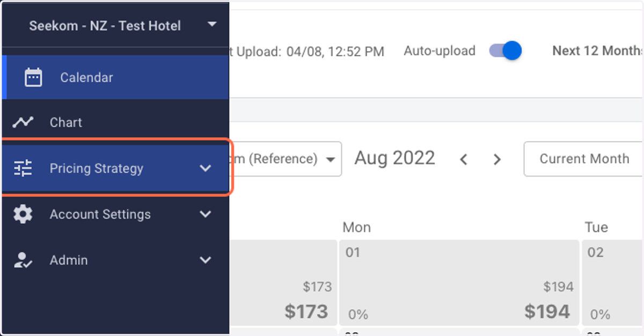The width and height of the screenshot is (644, 336).
Task: Toggle the Auto-upload switch off
Action: coord(506,51)
